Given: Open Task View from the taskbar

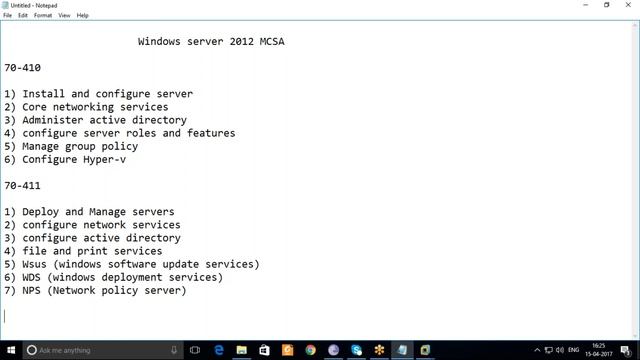Looking at the screenshot, I should (x=195, y=350).
